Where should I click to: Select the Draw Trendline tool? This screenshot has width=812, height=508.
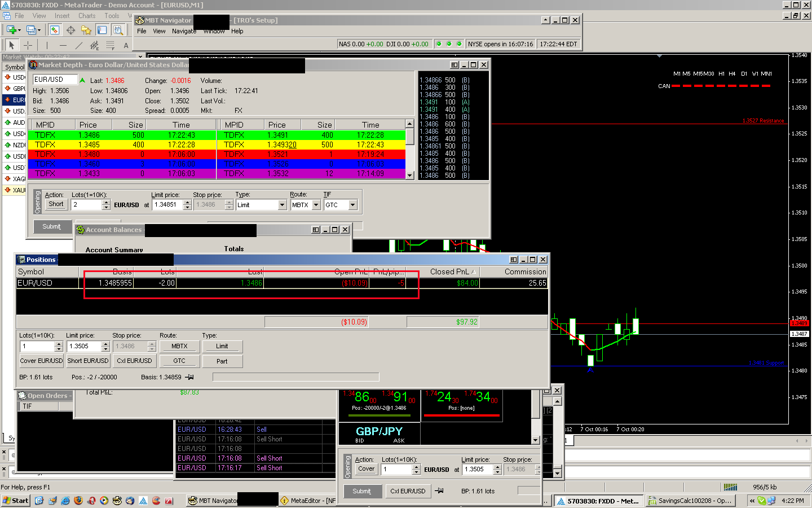tap(78, 45)
